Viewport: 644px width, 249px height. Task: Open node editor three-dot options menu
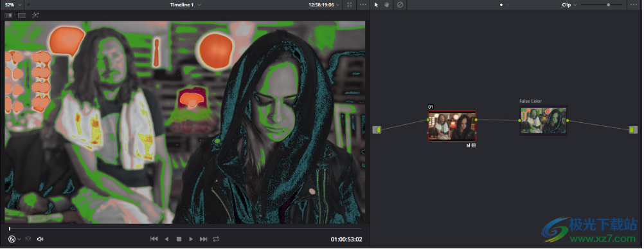point(636,5)
